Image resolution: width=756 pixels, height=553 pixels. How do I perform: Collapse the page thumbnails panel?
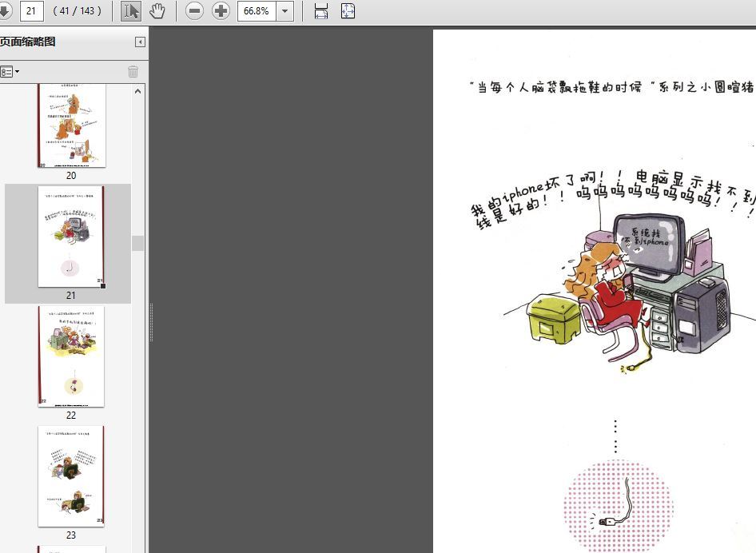(x=140, y=42)
